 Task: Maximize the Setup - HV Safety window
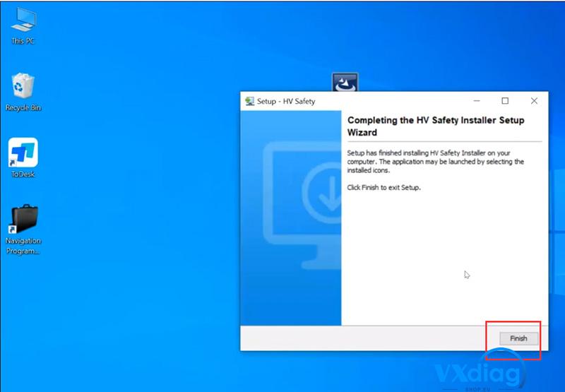click(505, 101)
